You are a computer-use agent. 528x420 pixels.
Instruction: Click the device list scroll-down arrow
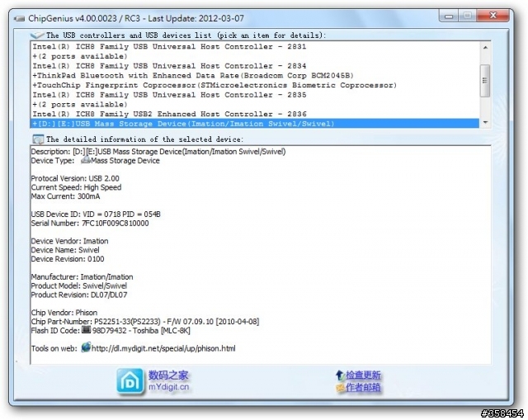click(485, 122)
